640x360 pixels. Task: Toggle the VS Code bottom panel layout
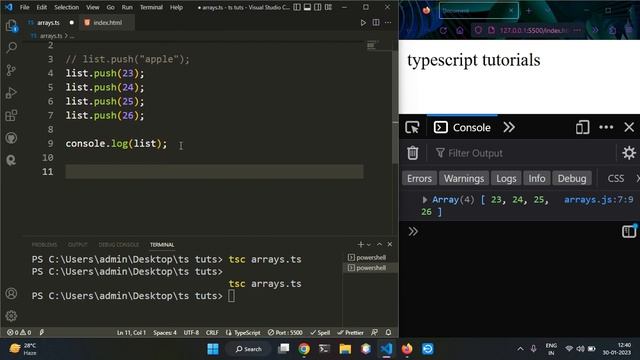pos(307,7)
